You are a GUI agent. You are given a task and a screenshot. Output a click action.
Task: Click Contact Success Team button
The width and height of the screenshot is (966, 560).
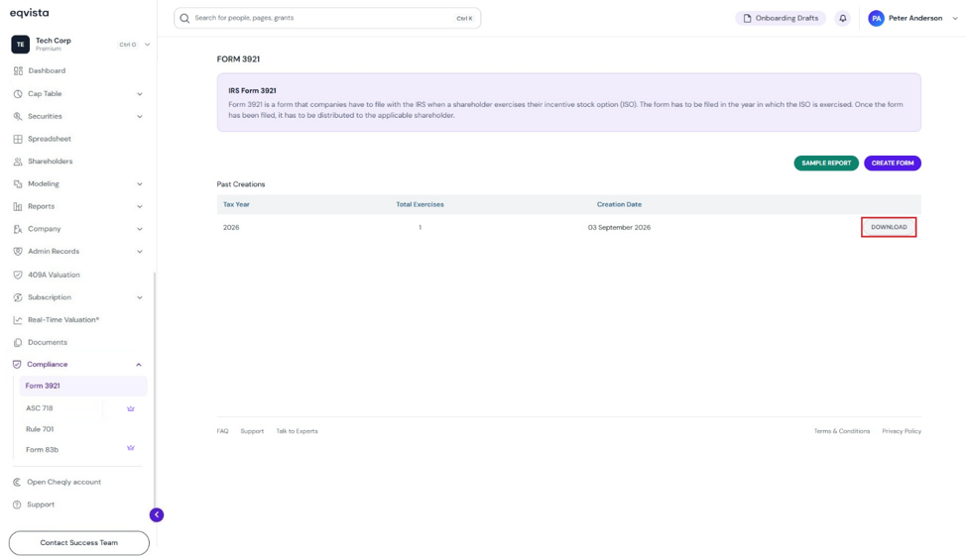[x=79, y=543]
